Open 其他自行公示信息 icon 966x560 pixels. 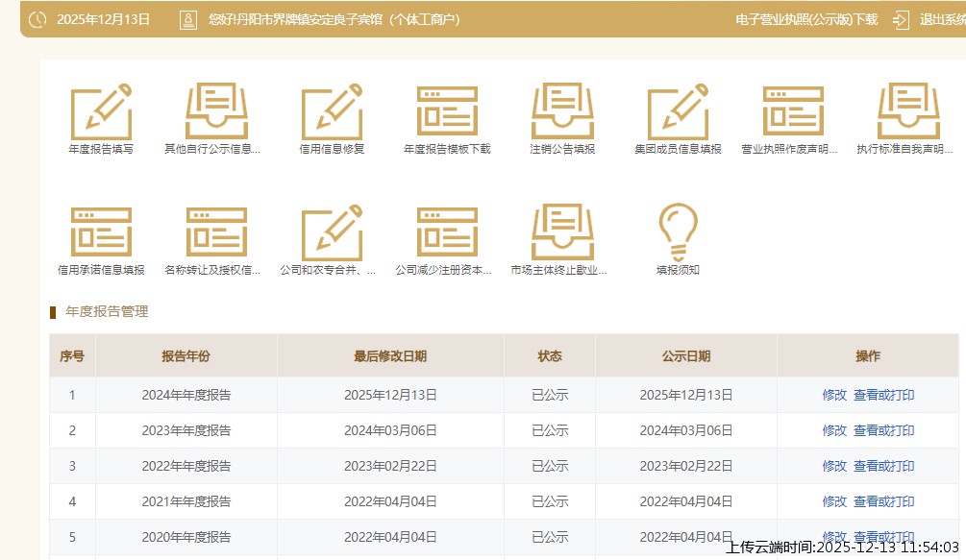216,112
